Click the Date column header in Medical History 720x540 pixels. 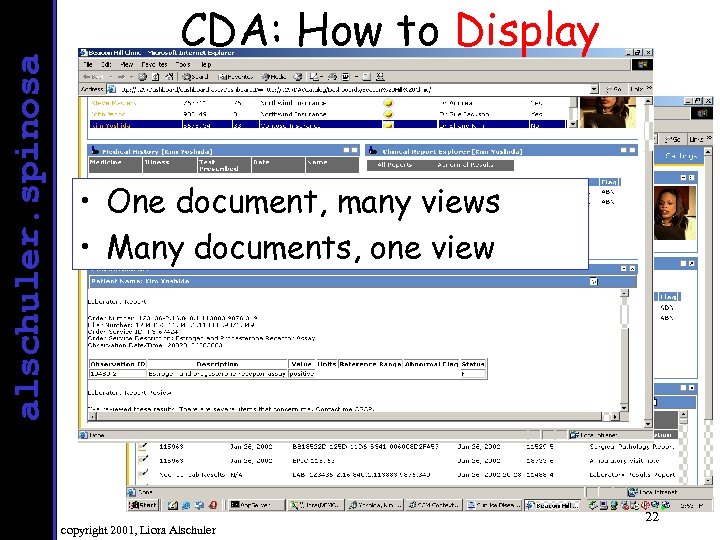[x=278, y=165]
